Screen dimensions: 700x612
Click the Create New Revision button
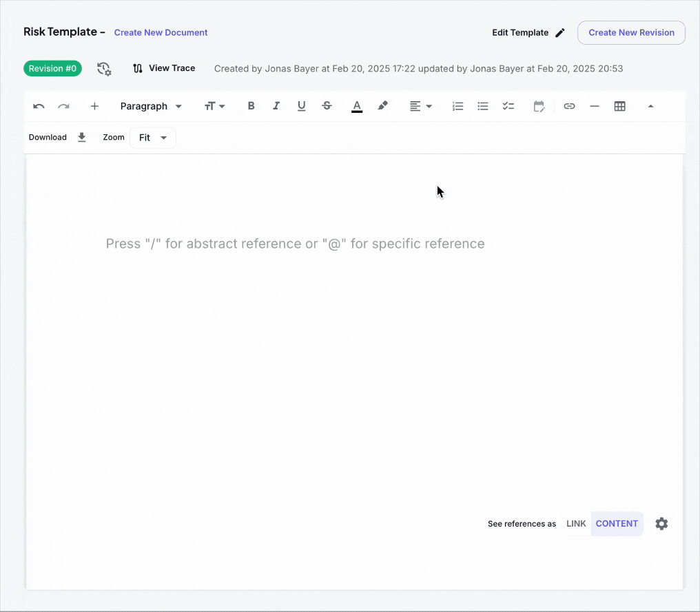click(x=631, y=32)
